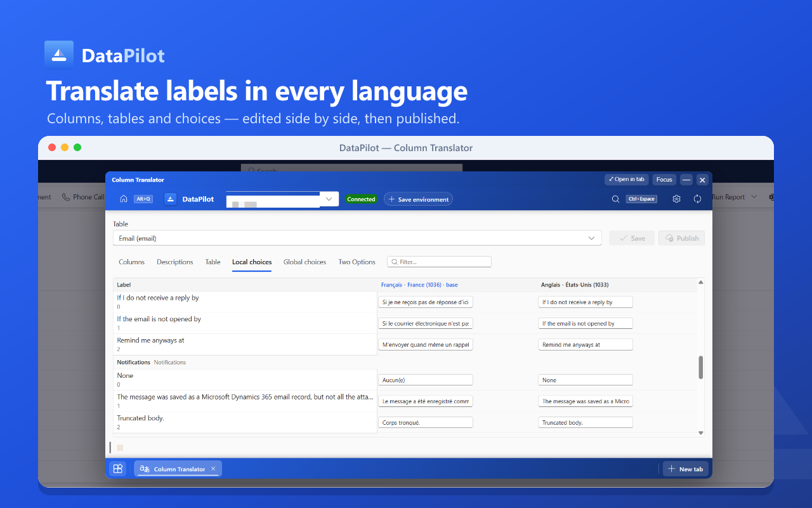
Task: Select label 'The message was saved as a Microsoft Dynamics'
Action: pyautogui.click(x=245, y=397)
